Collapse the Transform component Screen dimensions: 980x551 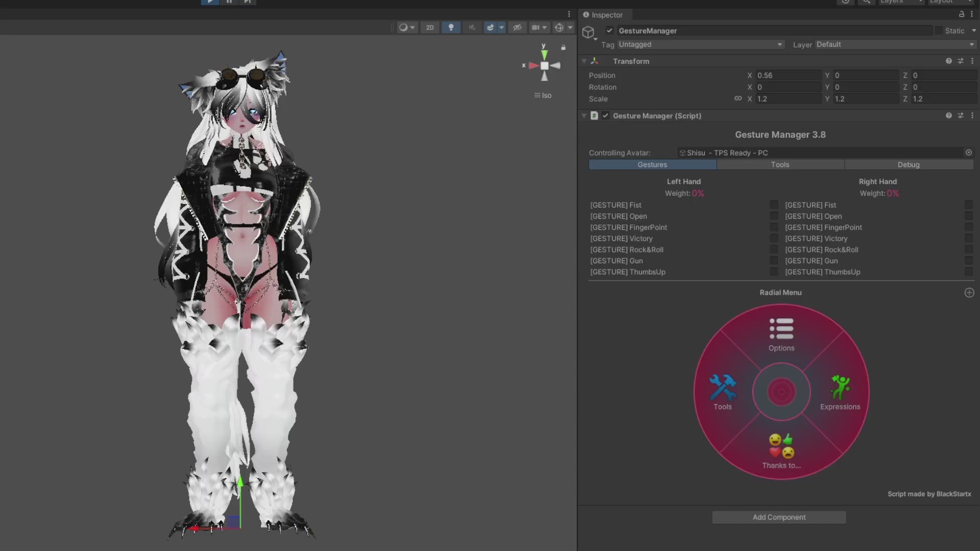coord(584,61)
